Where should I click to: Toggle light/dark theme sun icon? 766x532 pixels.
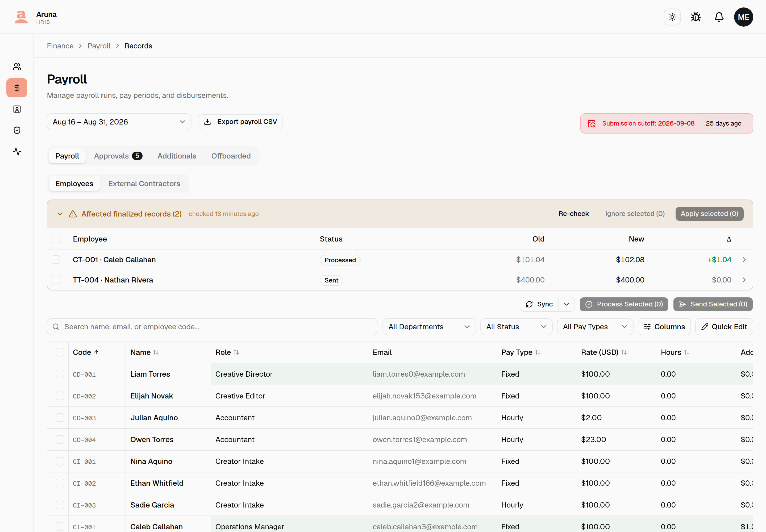point(672,17)
